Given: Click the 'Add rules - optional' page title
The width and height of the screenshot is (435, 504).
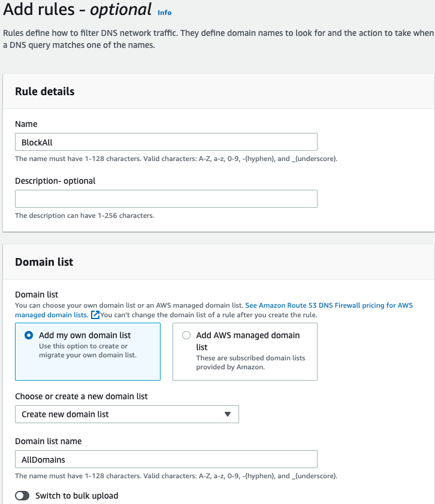Looking at the screenshot, I should click(x=77, y=10).
